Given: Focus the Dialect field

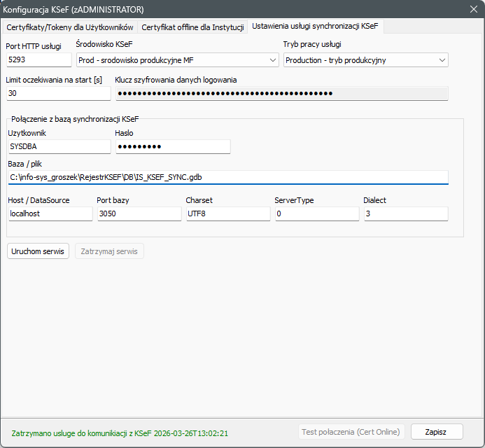Looking at the screenshot, I should pyautogui.click(x=406, y=214).
